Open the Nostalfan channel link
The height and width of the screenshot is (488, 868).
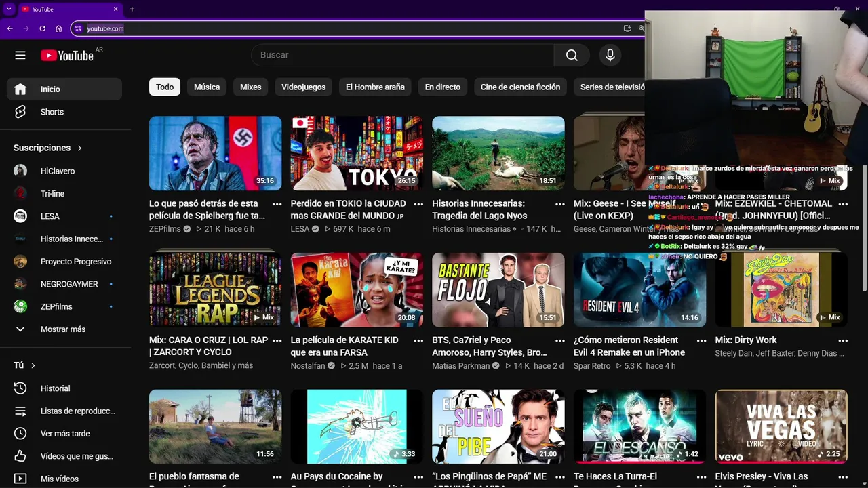tap(308, 366)
